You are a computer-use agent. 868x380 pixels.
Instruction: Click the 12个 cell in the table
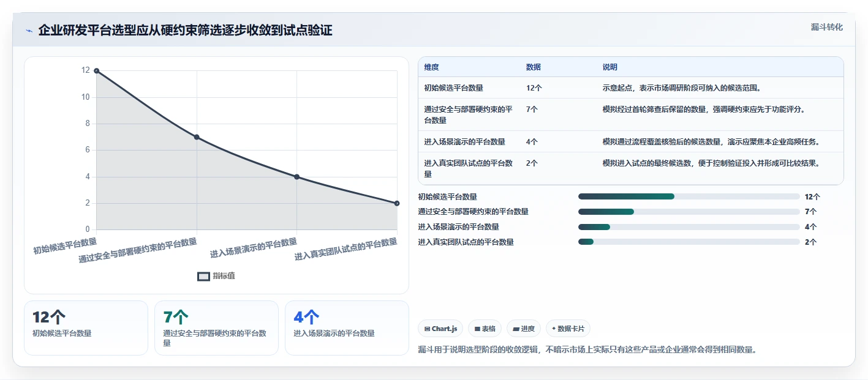534,88
